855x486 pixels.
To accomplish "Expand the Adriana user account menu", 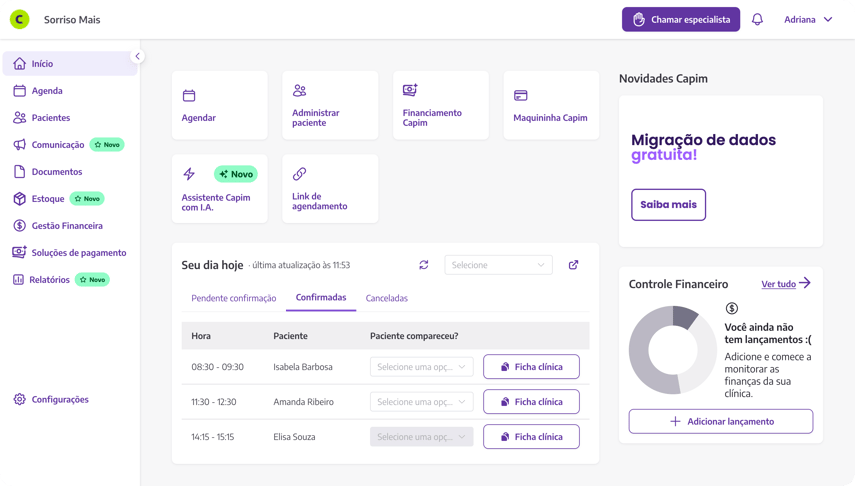I will tap(808, 20).
